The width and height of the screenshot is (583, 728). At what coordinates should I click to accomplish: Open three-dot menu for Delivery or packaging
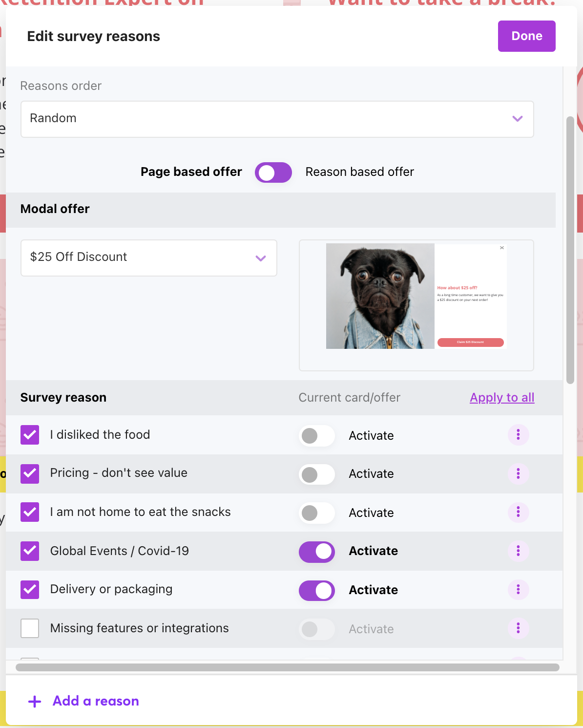click(518, 589)
